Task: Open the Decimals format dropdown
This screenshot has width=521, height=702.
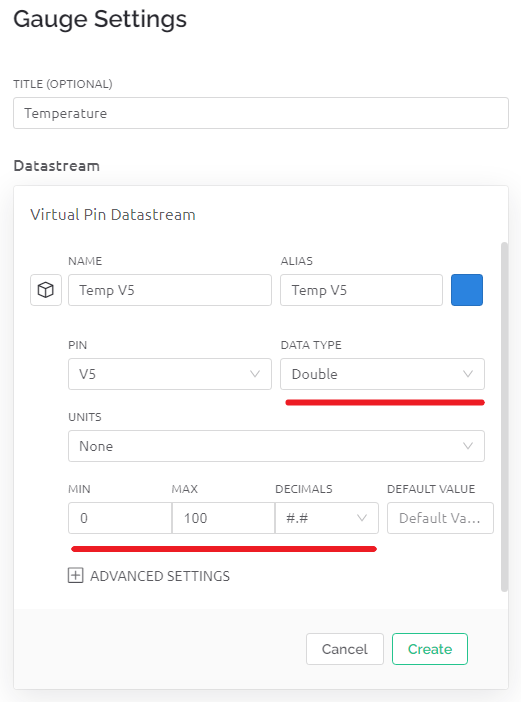Action: [x=327, y=518]
